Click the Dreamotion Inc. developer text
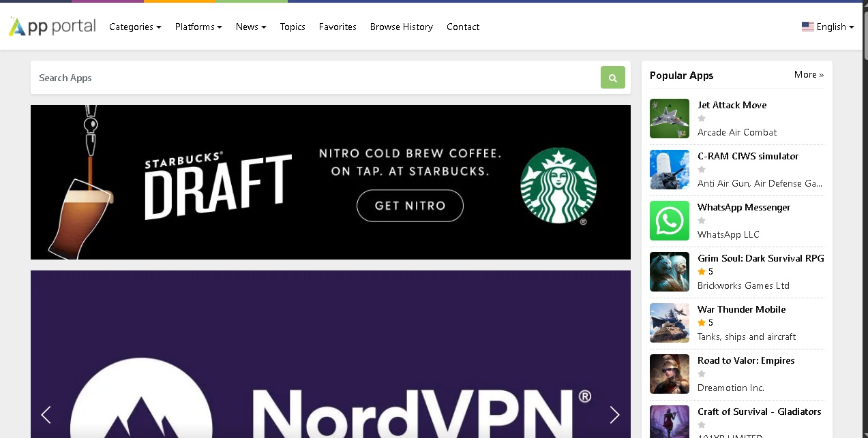 (x=731, y=388)
